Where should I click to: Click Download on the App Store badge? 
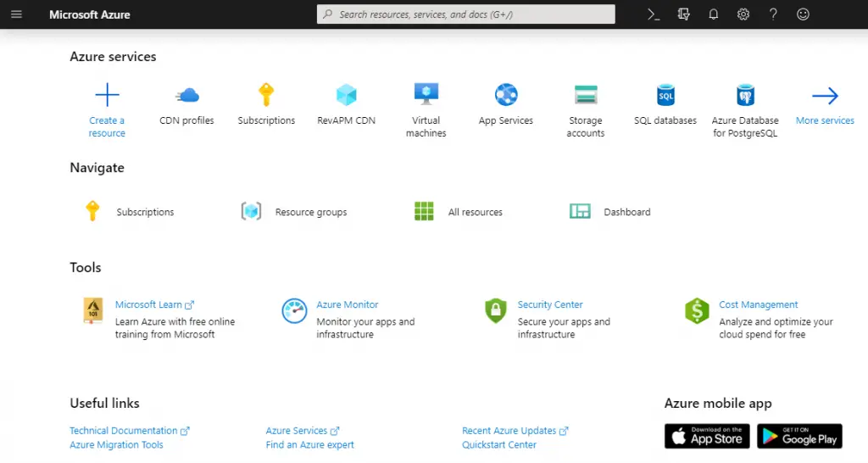[x=707, y=437]
